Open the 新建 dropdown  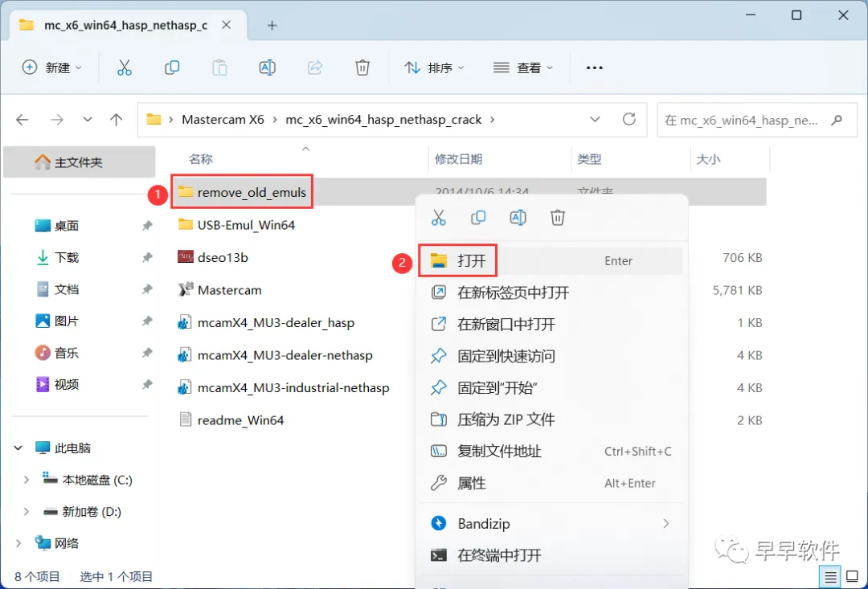(x=51, y=67)
